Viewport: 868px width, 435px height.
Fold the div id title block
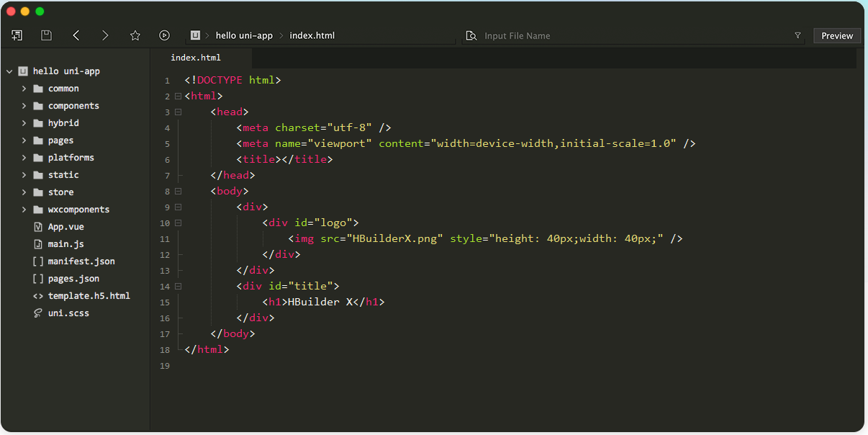pyautogui.click(x=178, y=287)
